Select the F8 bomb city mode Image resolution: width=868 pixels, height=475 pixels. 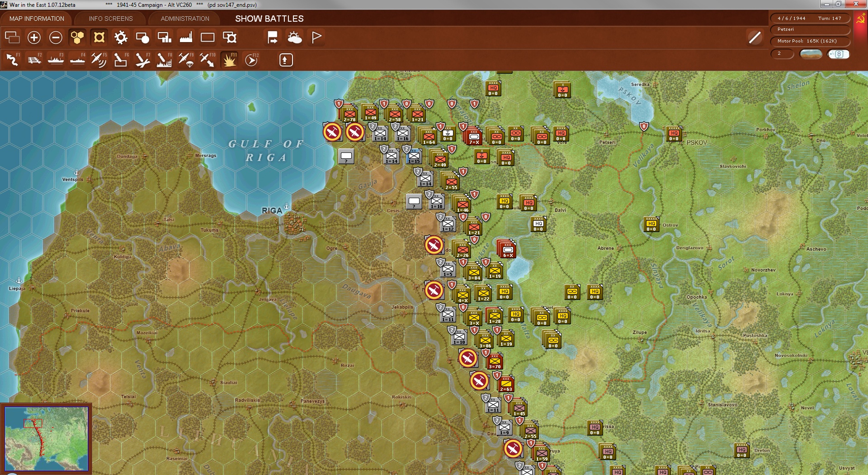coord(164,60)
